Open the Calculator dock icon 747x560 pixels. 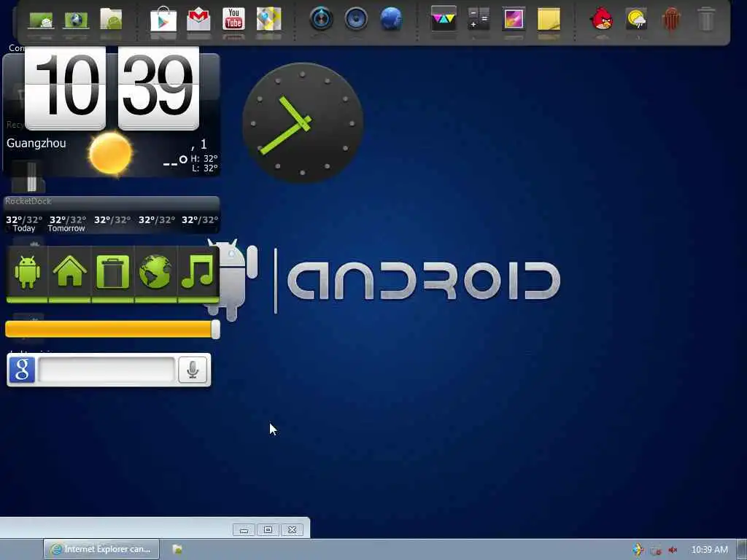point(479,19)
